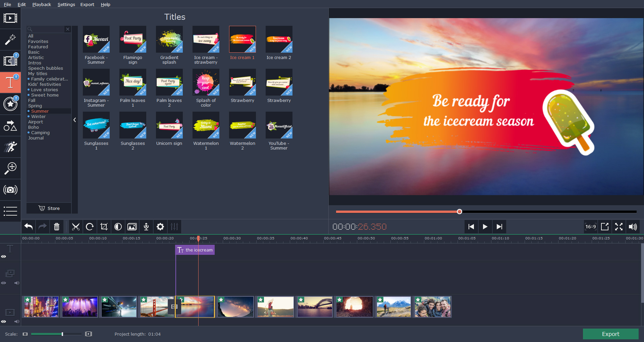
Task: Crop the selected clip
Action: pos(104,227)
